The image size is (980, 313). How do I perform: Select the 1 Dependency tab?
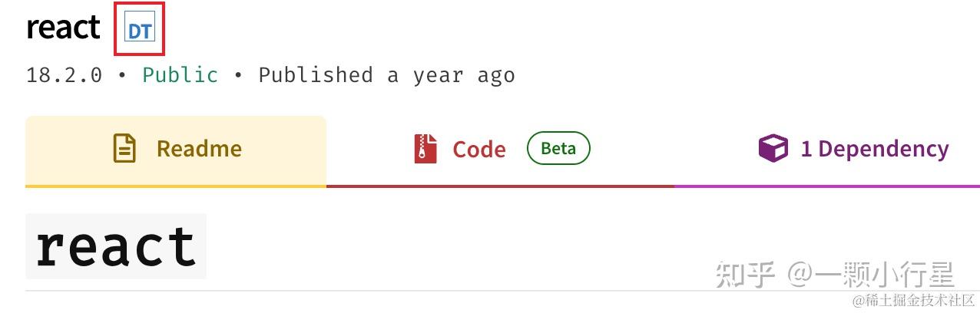coord(827,150)
